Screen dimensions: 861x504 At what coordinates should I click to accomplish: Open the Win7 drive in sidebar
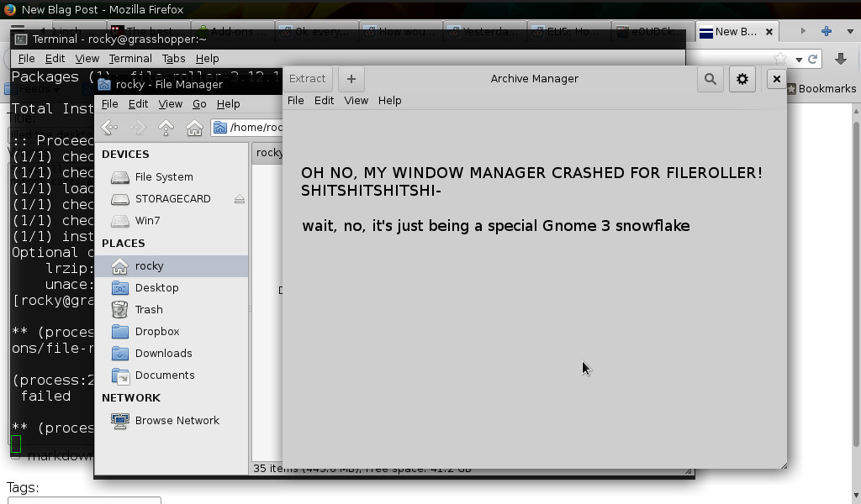point(147,221)
